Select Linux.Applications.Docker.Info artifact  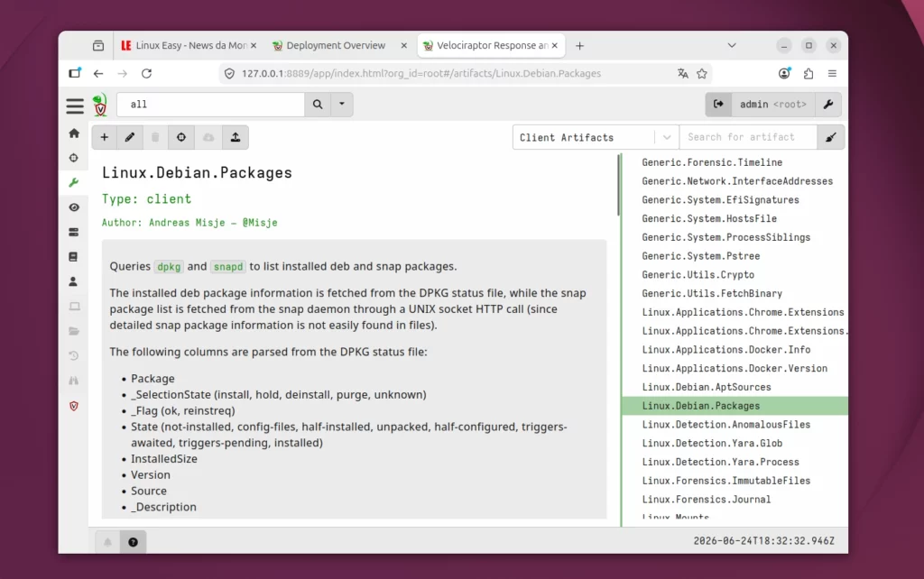click(726, 350)
